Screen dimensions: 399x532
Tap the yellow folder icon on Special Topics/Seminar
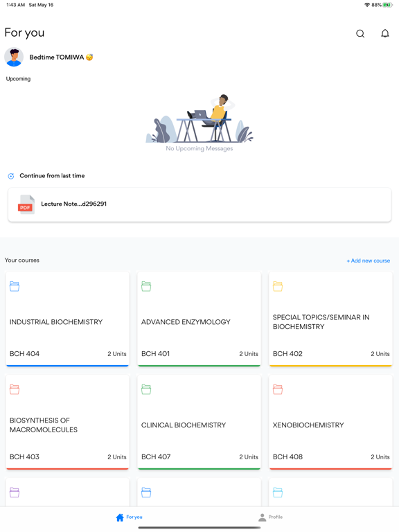point(278,286)
